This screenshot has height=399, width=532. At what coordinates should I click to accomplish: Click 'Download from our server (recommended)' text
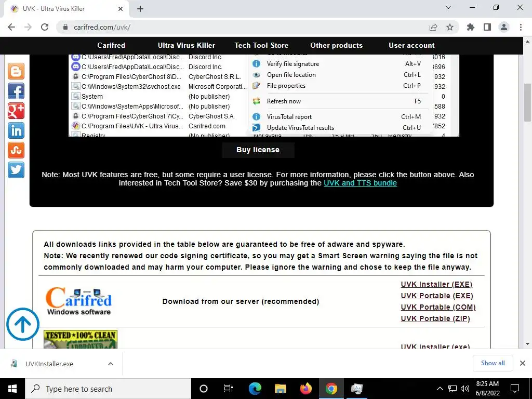(x=241, y=302)
